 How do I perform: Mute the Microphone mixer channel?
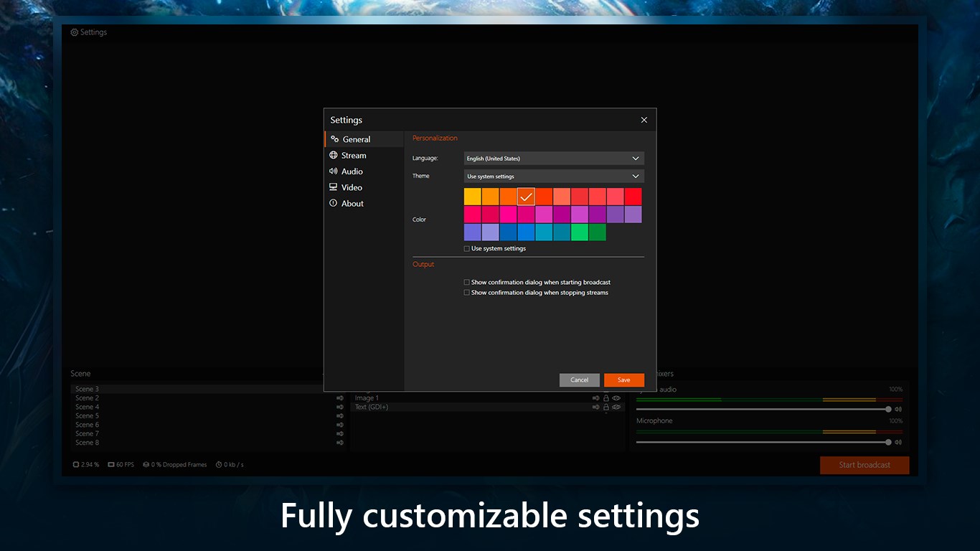point(898,443)
